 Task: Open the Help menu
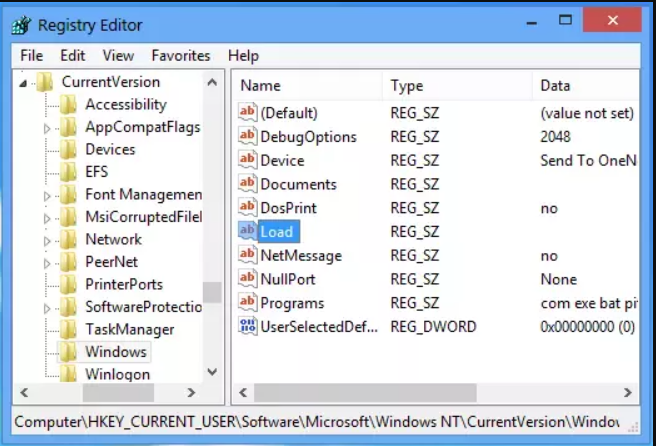[243, 56]
